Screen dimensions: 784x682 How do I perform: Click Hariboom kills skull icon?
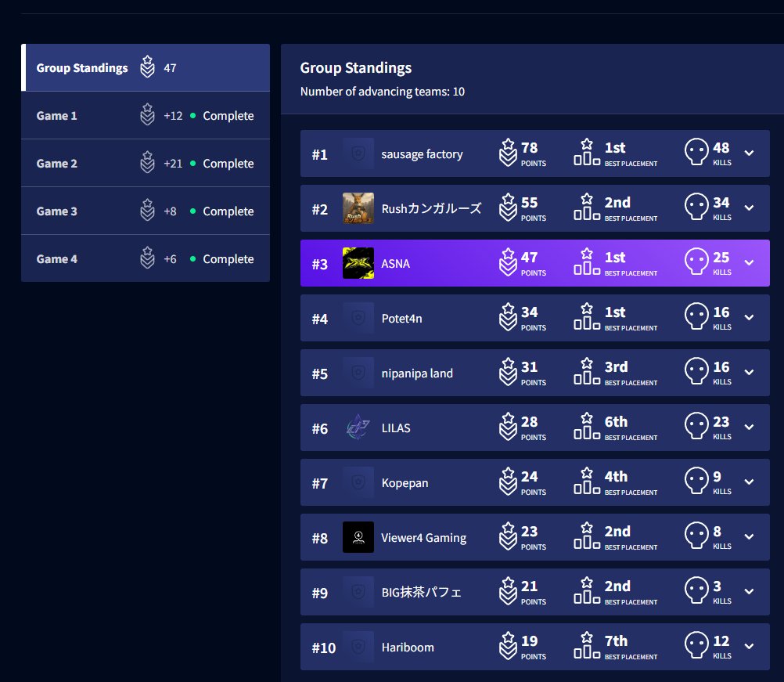tap(696, 645)
